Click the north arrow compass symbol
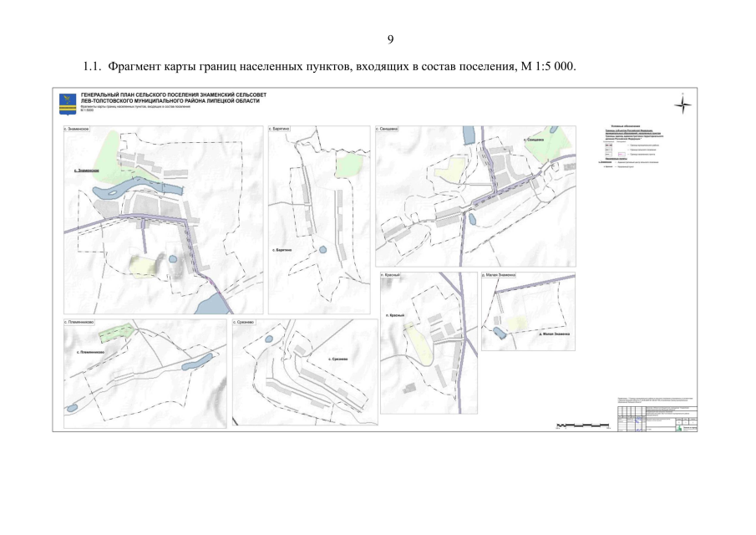The image size is (756, 535). (682, 105)
